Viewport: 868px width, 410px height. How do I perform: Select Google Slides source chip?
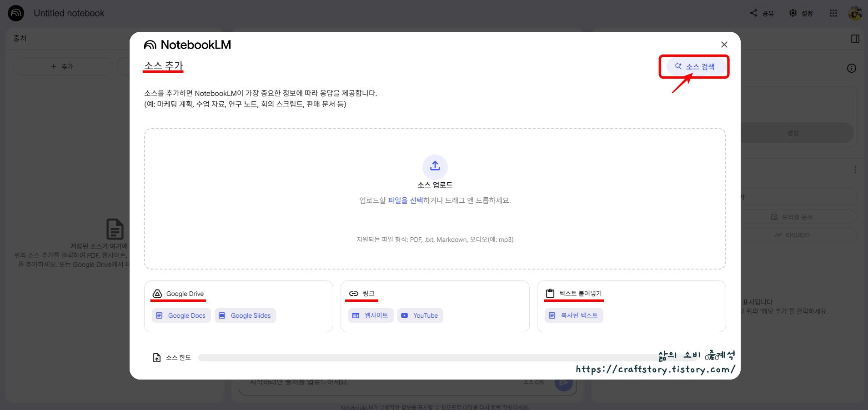click(246, 315)
